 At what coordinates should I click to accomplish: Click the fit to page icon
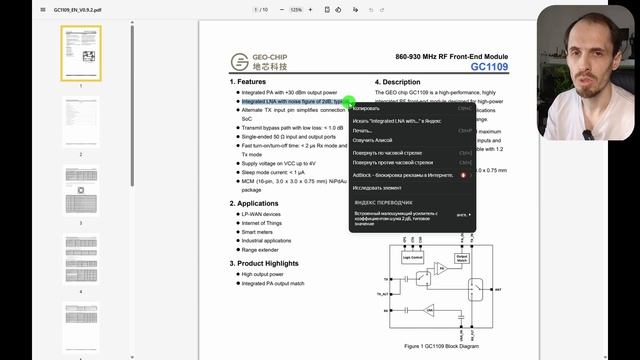[x=327, y=9]
